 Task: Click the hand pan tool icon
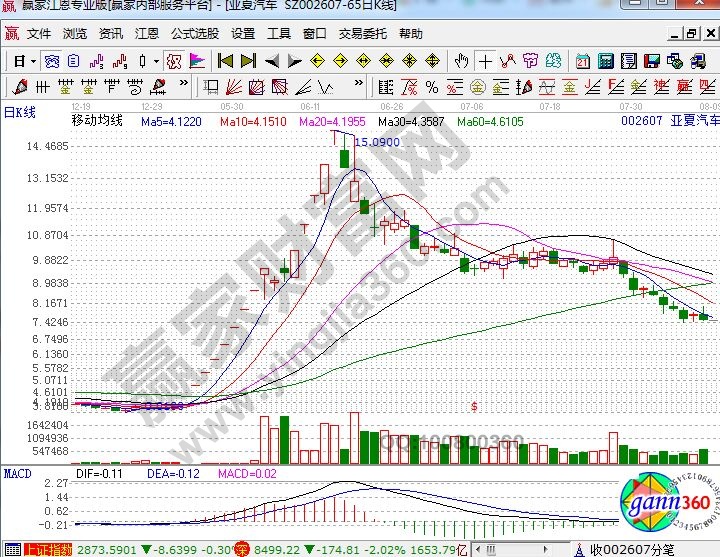tap(461, 61)
